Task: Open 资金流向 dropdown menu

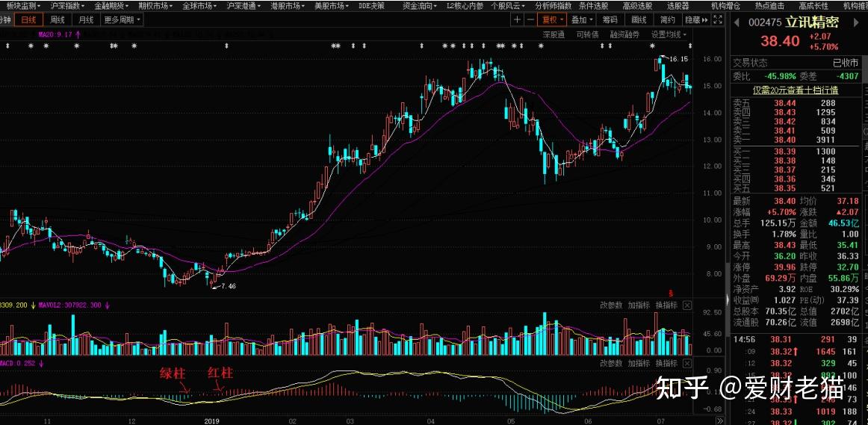Action: pyautogui.click(x=421, y=6)
